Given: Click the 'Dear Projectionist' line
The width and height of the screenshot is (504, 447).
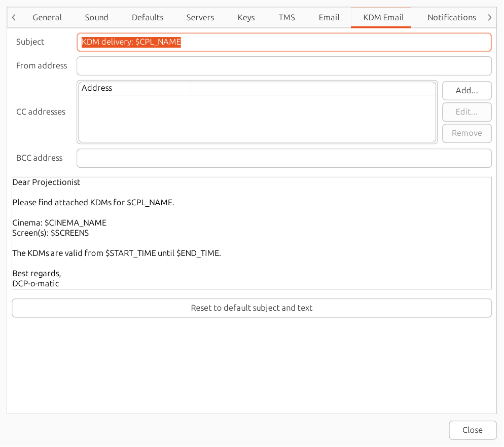Looking at the screenshot, I should click(46, 182).
